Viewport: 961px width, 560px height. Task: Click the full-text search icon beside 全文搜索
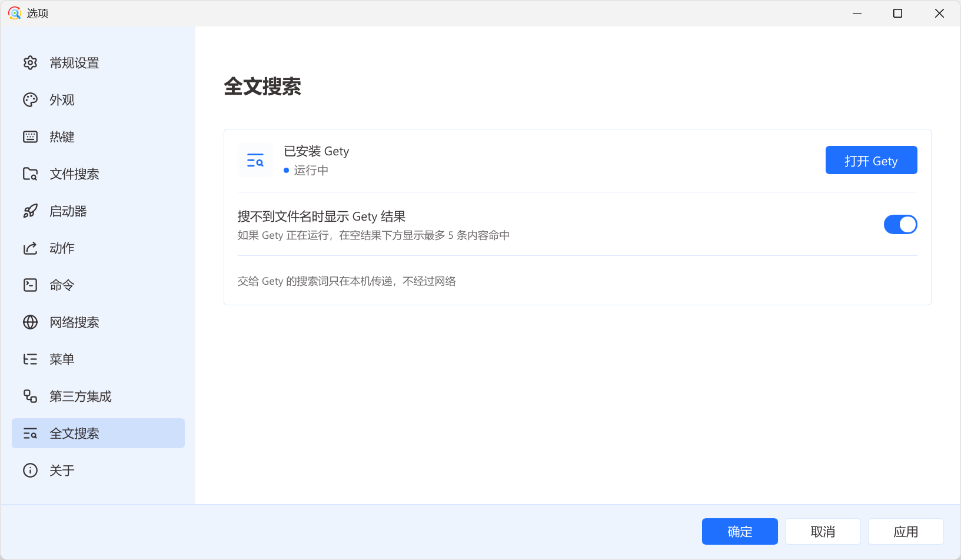point(30,434)
